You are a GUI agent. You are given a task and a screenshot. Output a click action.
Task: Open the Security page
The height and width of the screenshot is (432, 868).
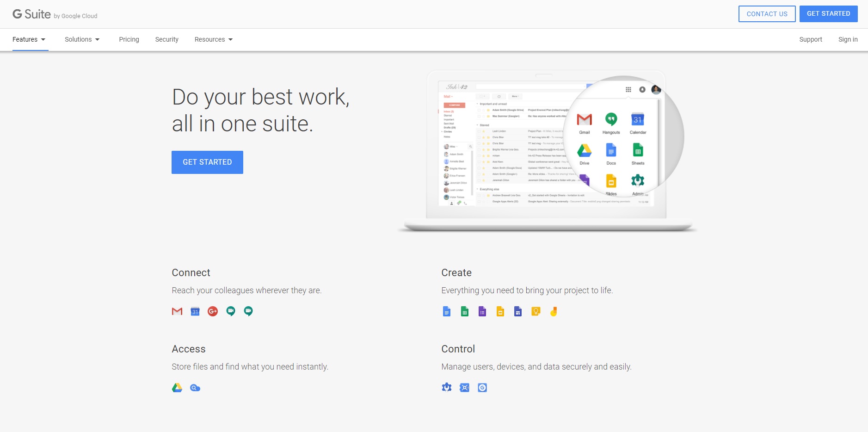tap(167, 39)
